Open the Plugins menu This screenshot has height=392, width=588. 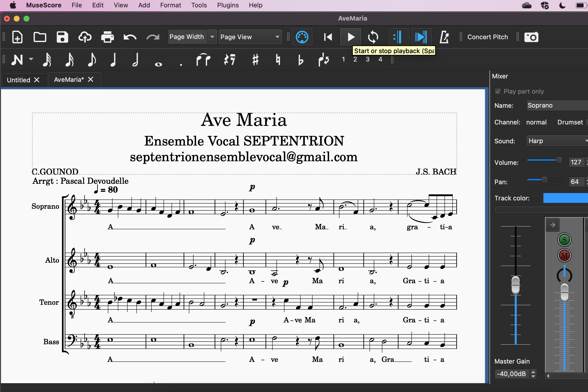pos(228,5)
